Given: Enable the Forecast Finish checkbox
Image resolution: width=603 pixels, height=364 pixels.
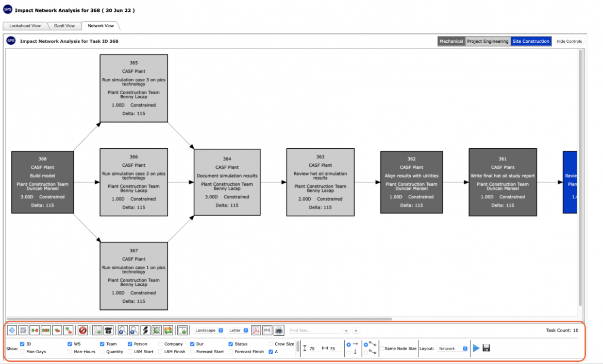Looking at the screenshot, I should point(231,352).
